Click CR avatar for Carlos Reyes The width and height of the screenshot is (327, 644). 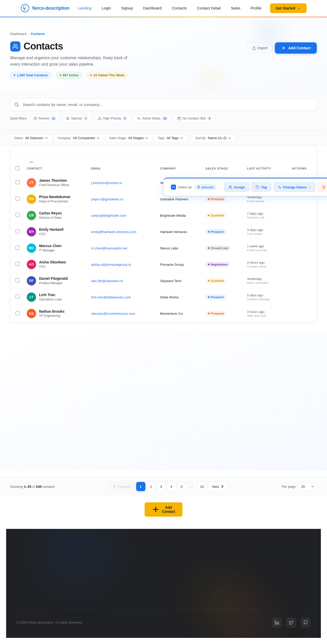tap(31, 215)
